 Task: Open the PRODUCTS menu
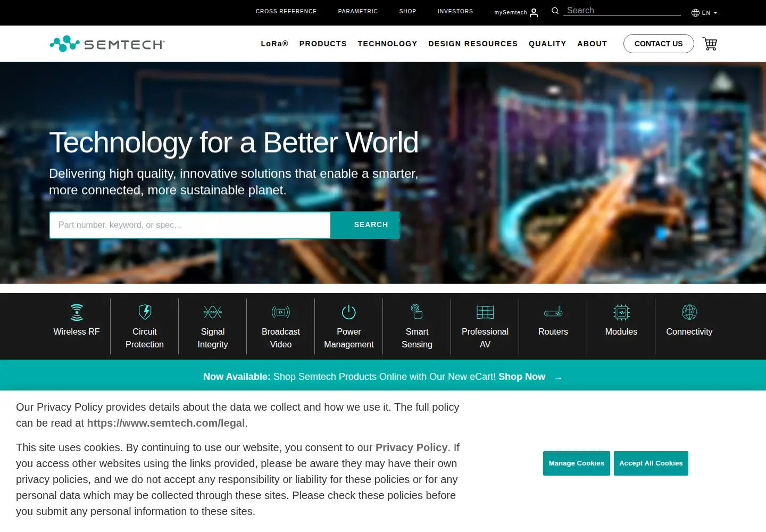323,44
